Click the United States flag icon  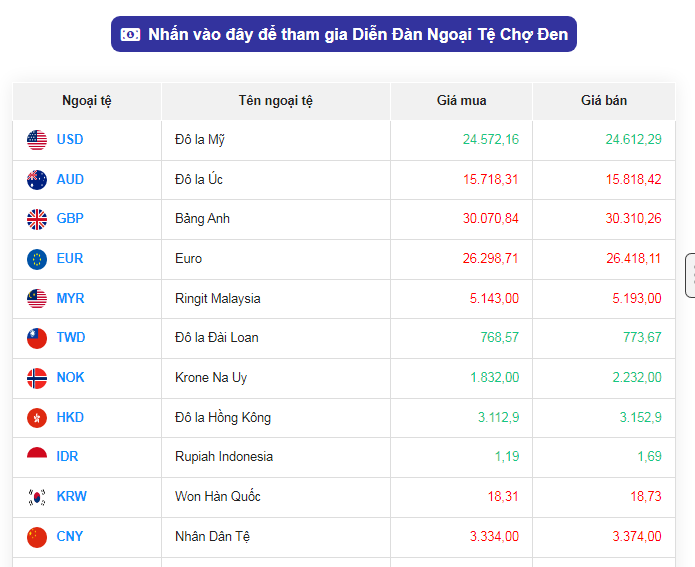click(37, 140)
